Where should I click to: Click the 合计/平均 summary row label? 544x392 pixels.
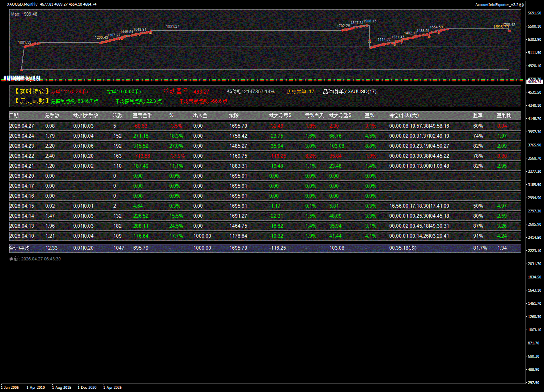pyautogui.click(x=19, y=248)
